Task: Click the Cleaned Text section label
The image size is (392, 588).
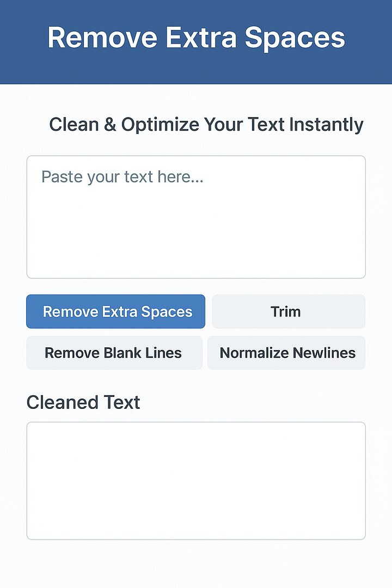Action: (x=83, y=402)
